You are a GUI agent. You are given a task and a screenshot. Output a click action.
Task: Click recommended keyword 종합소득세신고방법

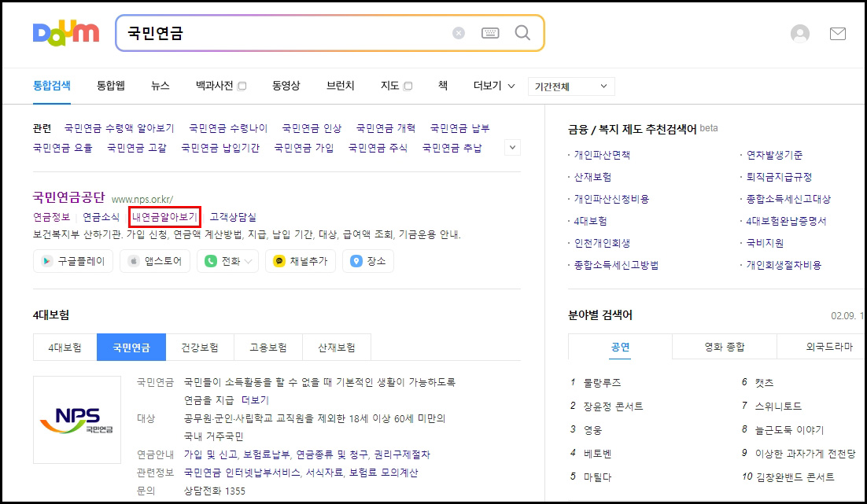(x=616, y=265)
